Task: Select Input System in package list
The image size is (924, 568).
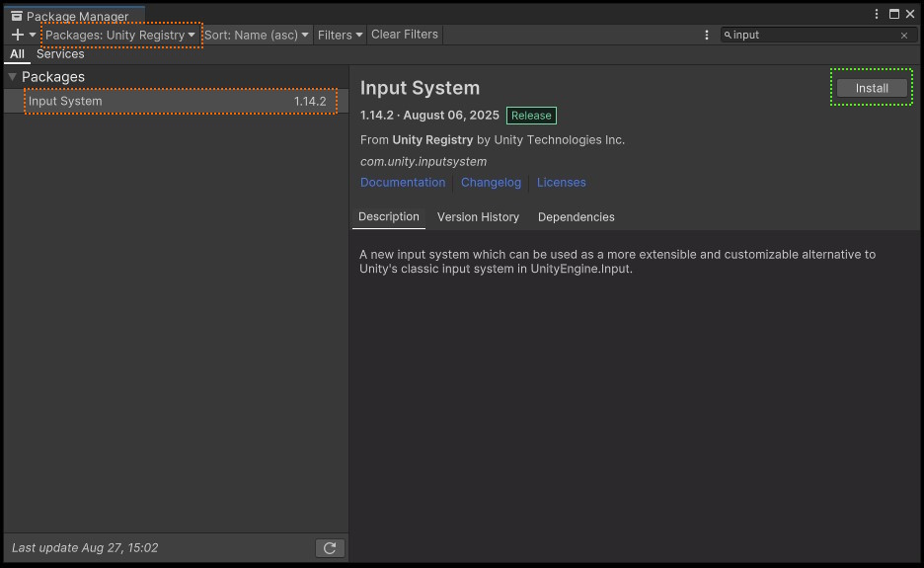Action: pyautogui.click(x=178, y=102)
